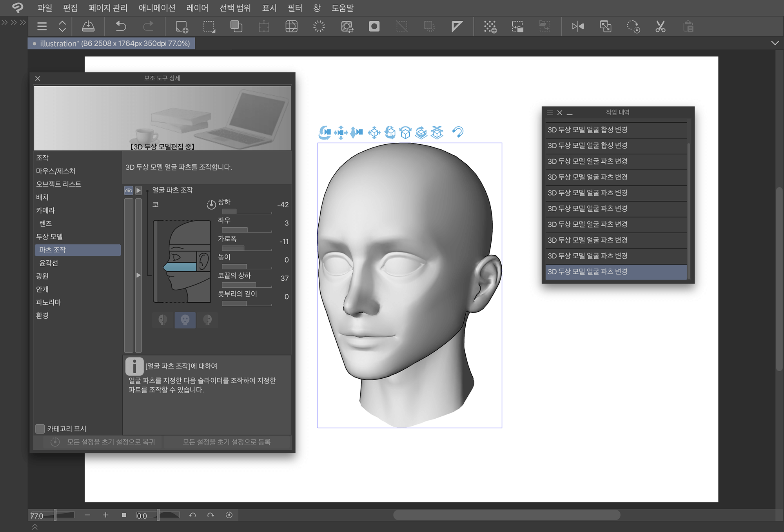This screenshot has width=784, height=532.
Task: Click the flip horizontal mirror icon
Action: [x=577, y=26]
